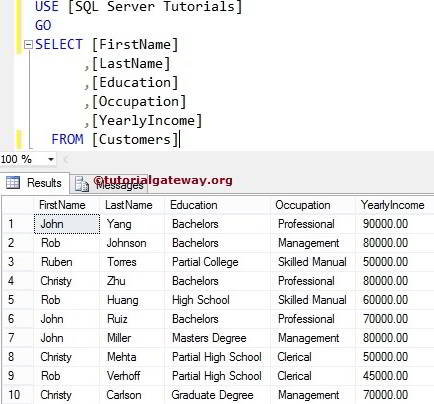Switch to the Results tab
The width and height of the screenshot is (434, 404).
35,183
